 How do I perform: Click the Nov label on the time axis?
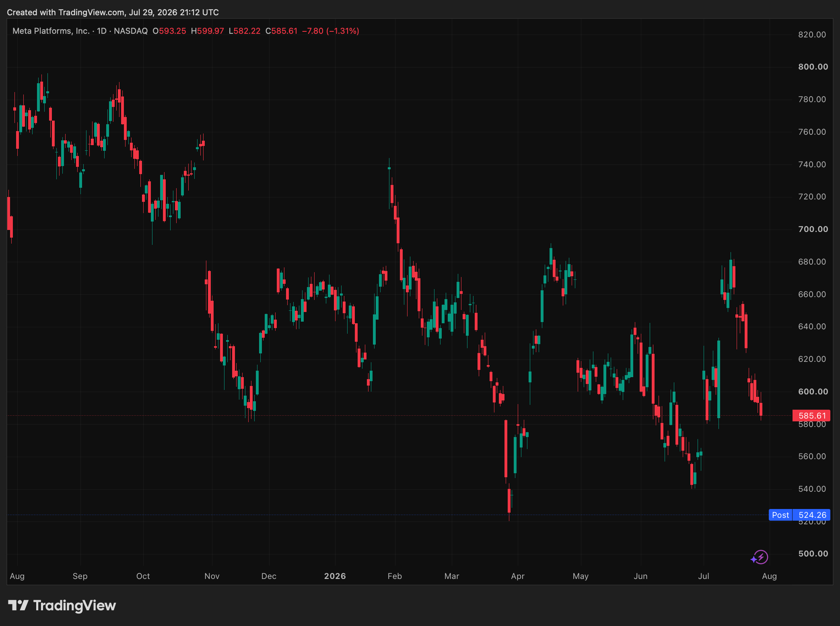[212, 576]
